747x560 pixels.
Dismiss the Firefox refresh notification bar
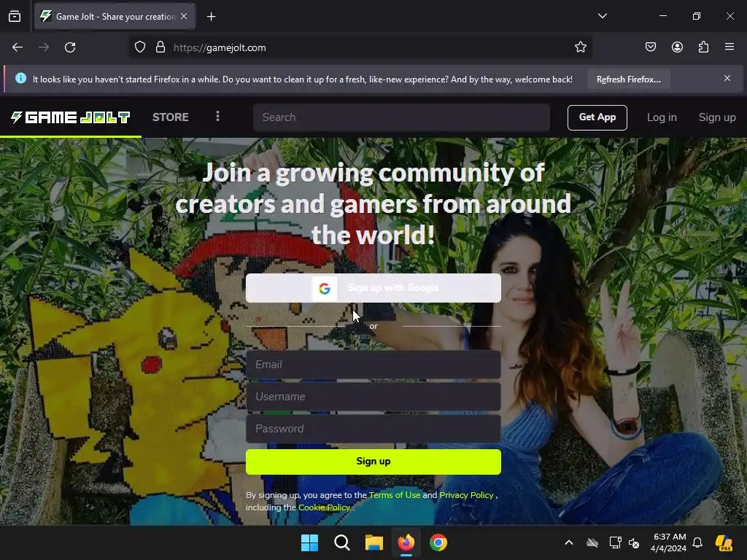[x=727, y=78]
